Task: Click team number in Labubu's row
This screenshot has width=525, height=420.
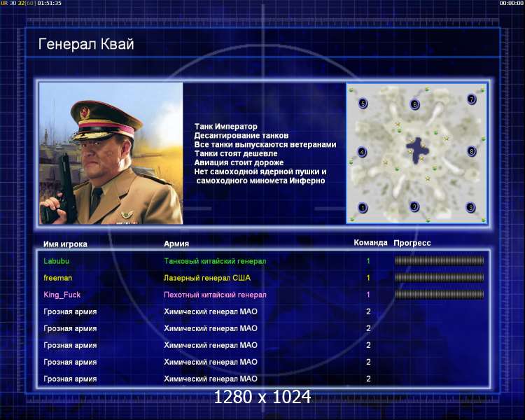Action: [x=368, y=261]
